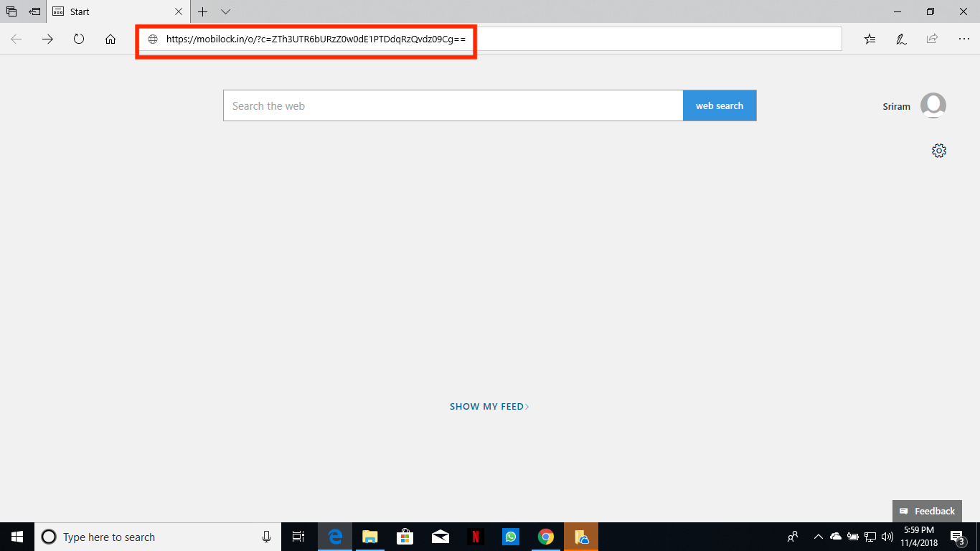Open Microsoft Store from taskbar
The image size is (980, 551).
pos(405,537)
